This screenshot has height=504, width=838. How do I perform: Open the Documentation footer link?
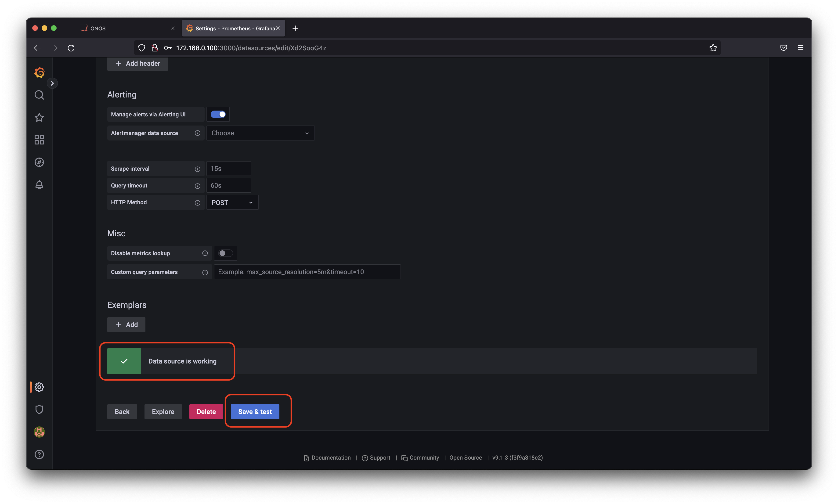click(x=327, y=458)
